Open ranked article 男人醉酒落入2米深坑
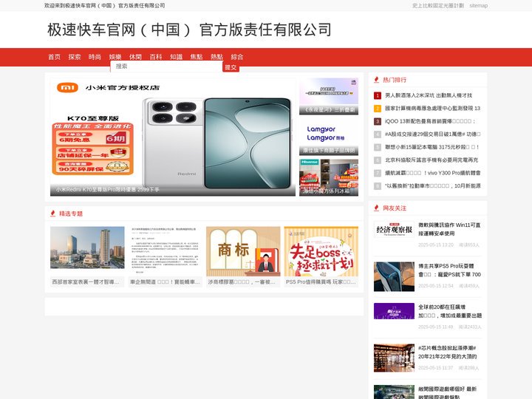Screen dimensions: 532x399 429,95
